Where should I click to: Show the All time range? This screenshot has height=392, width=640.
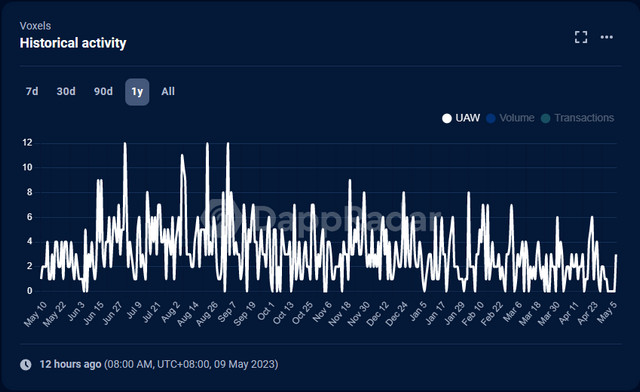(x=168, y=91)
